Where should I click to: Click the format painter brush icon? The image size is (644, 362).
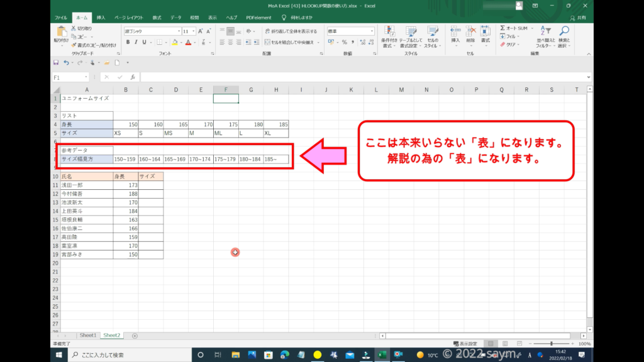click(x=75, y=45)
